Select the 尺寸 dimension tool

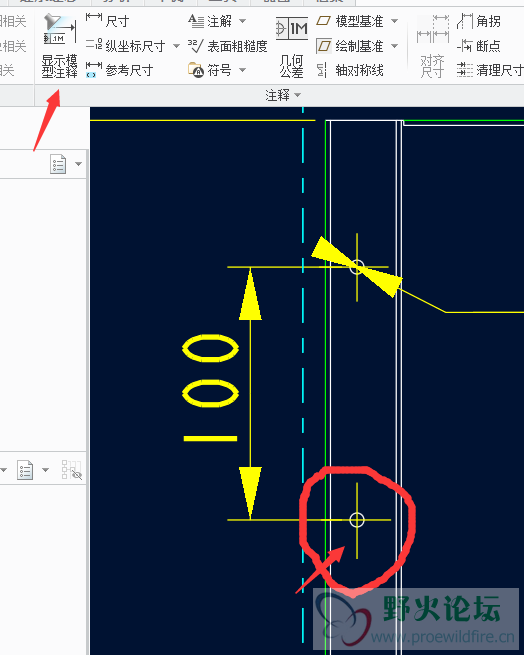pos(107,20)
